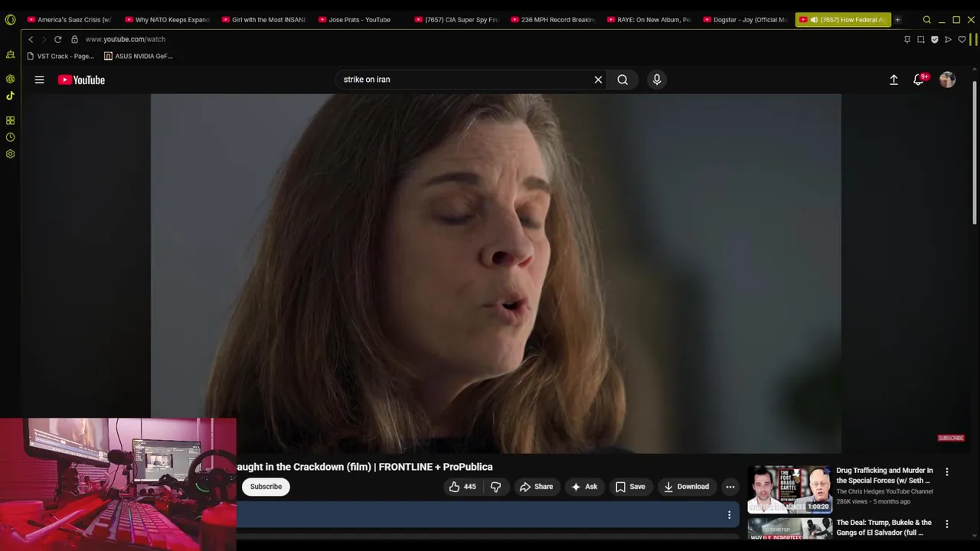Image resolution: width=980 pixels, height=551 pixels.
Task: Subscribe to the channel
Action: pos(266,487)
